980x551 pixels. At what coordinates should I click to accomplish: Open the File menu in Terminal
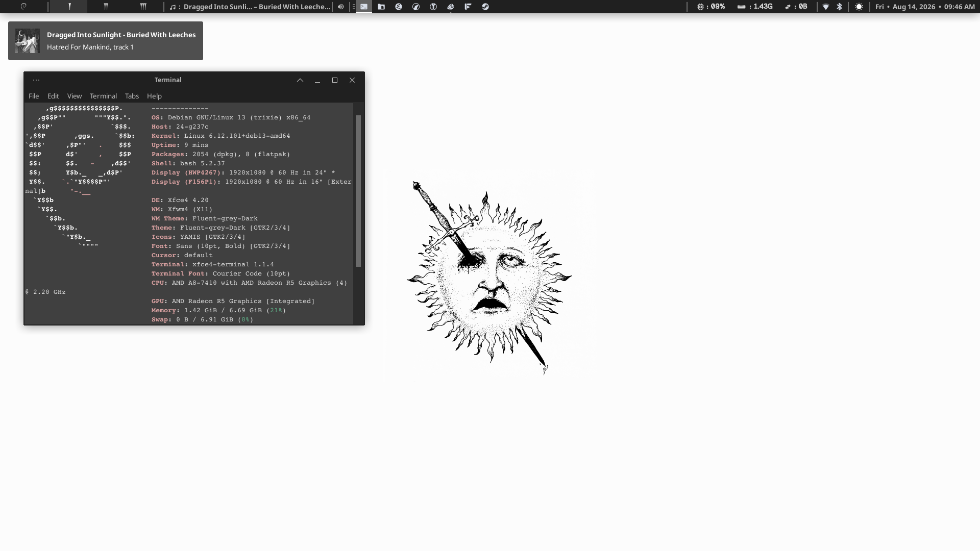[x=34, y=96]
